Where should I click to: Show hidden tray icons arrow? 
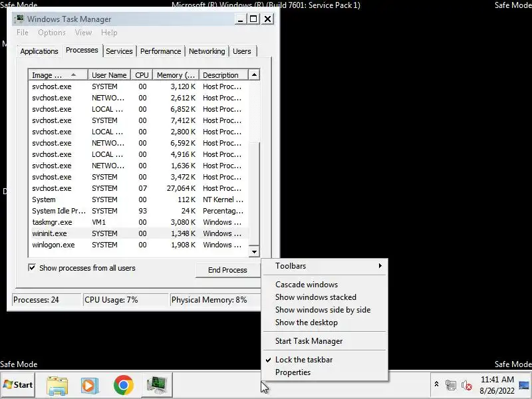pyautogui.click(x=436, y=384)
